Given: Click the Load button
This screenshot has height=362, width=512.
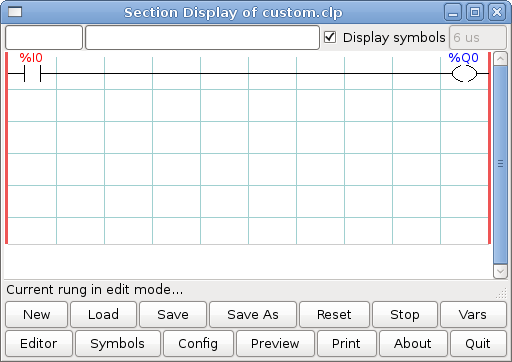Looking at the screenshot, I should (103, 314).
